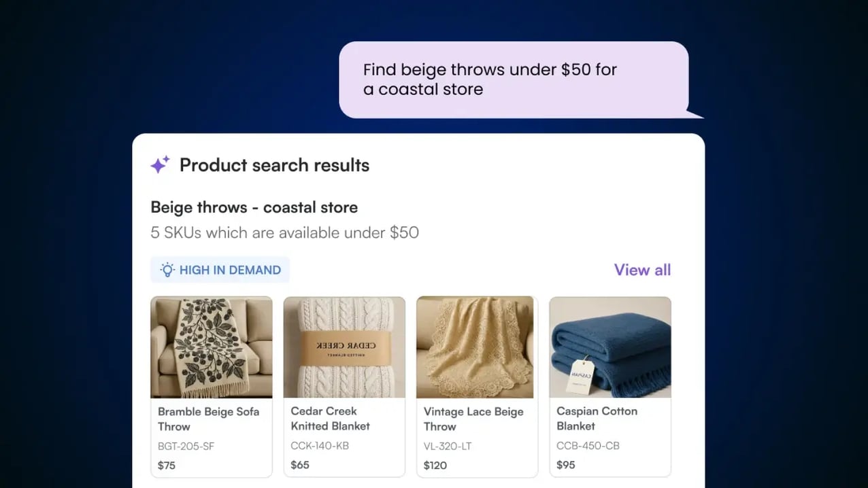Open the View all link
This screenshot has height=488, width=868.
[642, 270]
